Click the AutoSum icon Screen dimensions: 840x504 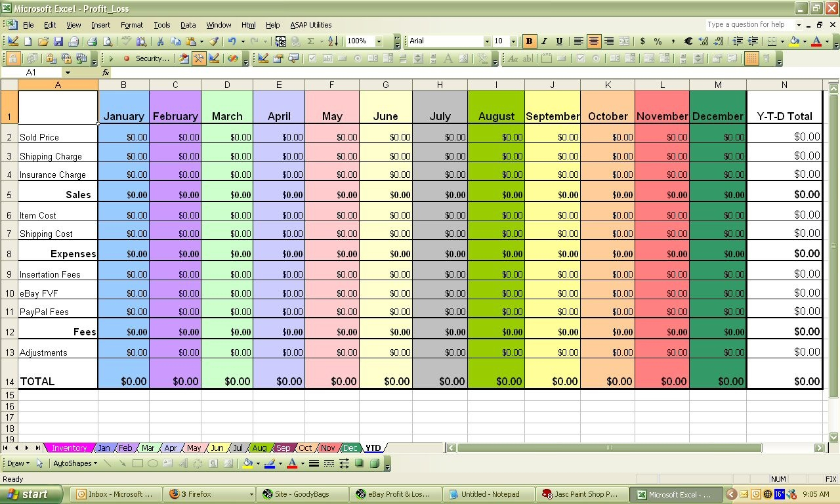pyautogui.click(x=312, y=41)
